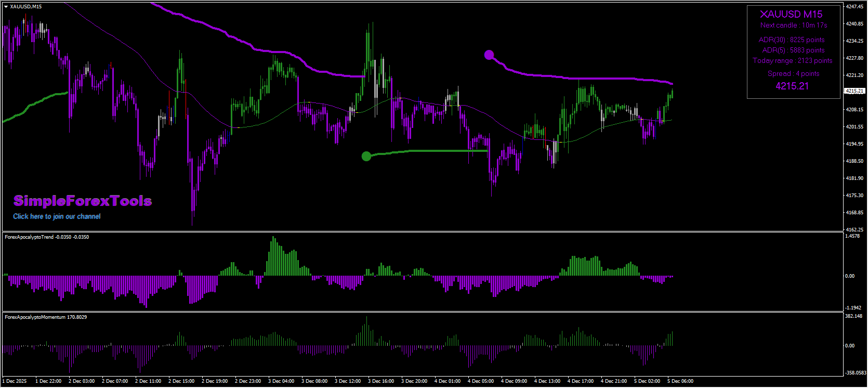
Task: Click the 5 Dec 06:00 time axis label
Action: tap(680, 381)
